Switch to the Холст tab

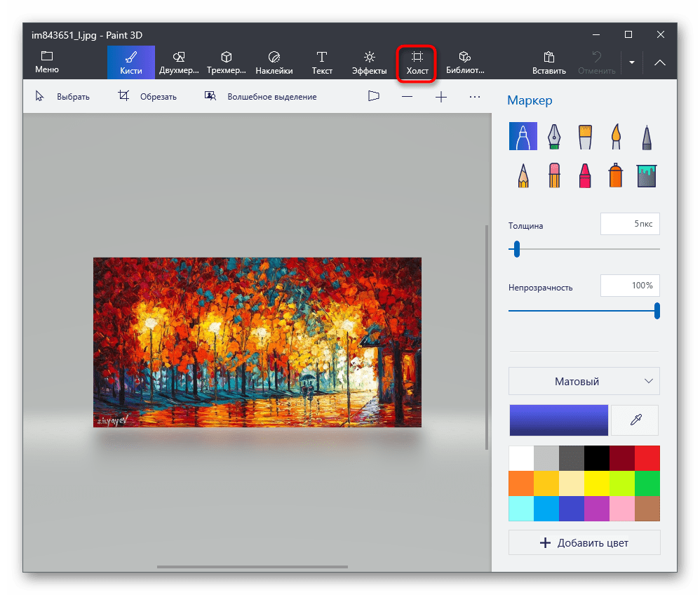(x=417, y=62)
